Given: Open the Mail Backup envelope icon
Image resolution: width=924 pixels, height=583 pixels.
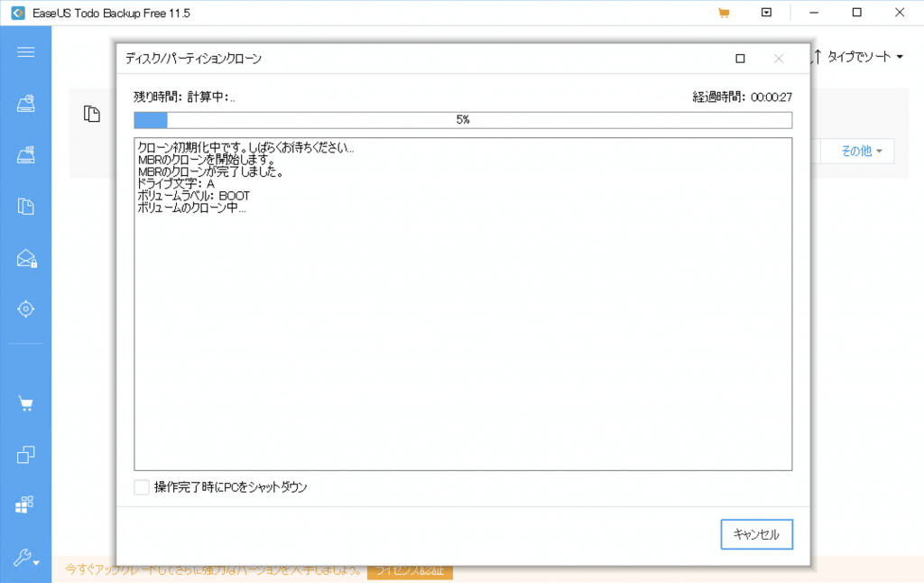Looking at the screenshot, I should point(25,259).
